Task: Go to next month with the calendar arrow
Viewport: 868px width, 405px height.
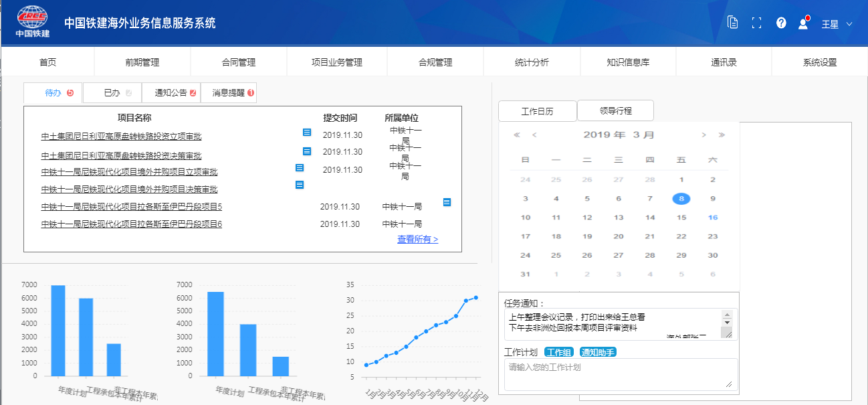Action: [x=703, y=135]
